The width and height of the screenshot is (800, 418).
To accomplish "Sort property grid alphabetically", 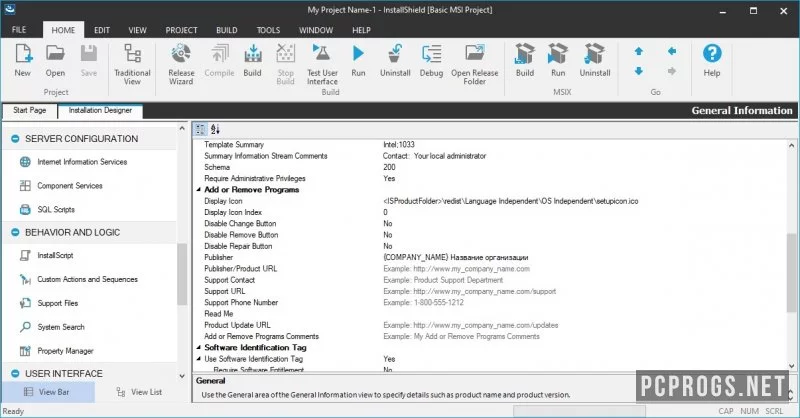I will tap(215, 129).
